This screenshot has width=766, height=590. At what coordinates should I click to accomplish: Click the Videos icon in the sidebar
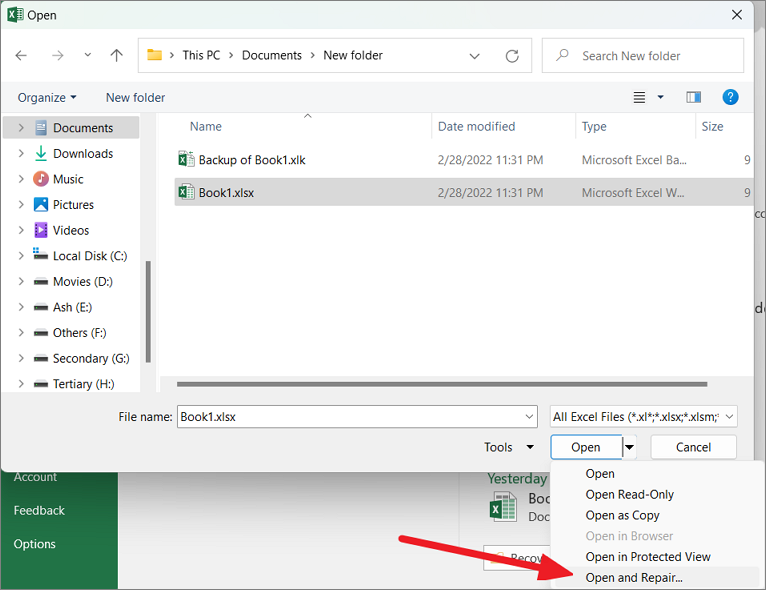tap(41, 230)
